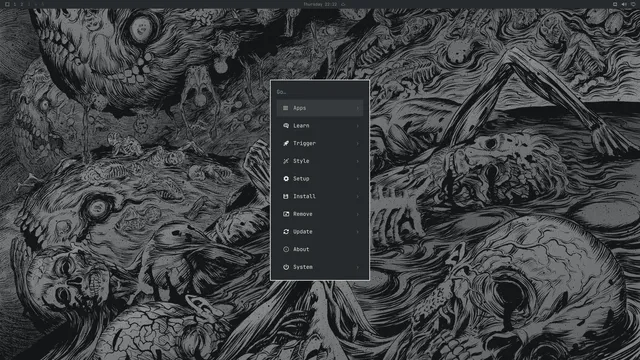The image size is (640, 360).
Task: Click the Update refresh arrows icon
Action: pyautogui.click(x=286, y=232)
